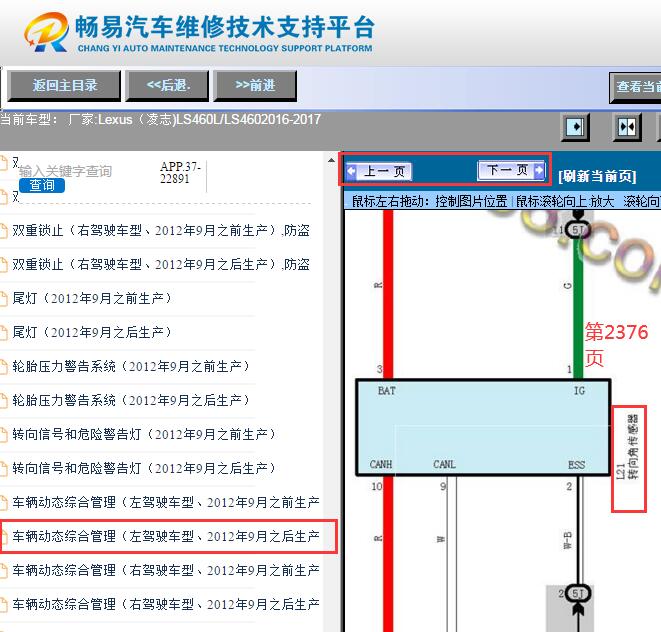Click the split-panel layout icon

coord(626,126)
